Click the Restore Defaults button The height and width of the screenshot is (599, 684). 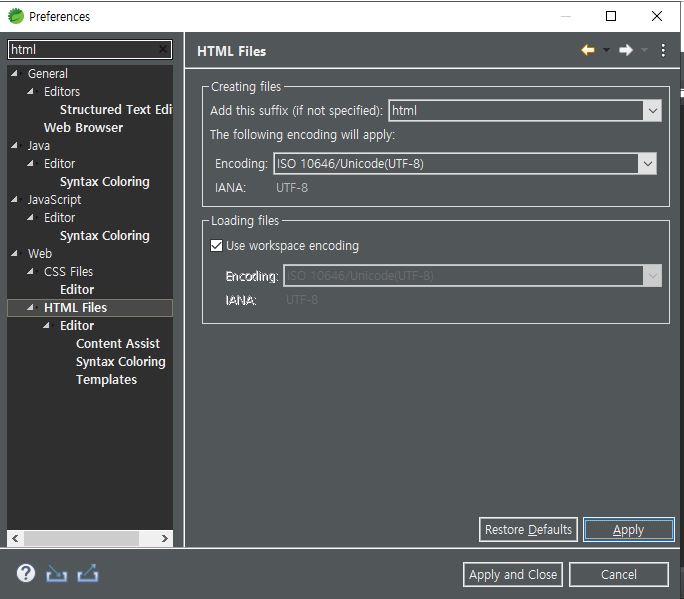[528, 530]
